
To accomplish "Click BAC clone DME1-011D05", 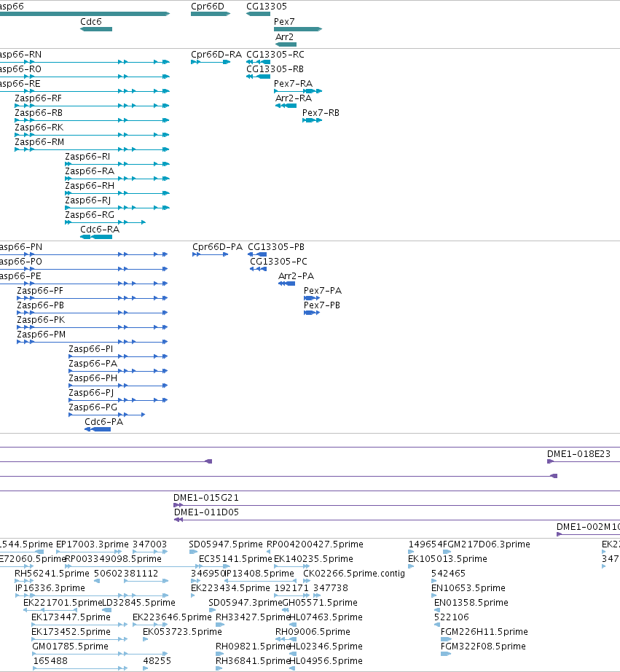I will [206, 512].
